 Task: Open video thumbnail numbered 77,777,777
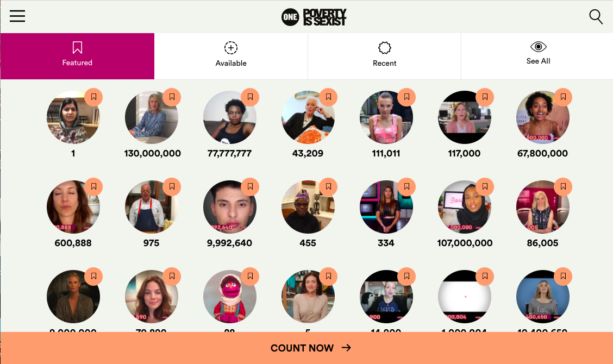(230, 117)
